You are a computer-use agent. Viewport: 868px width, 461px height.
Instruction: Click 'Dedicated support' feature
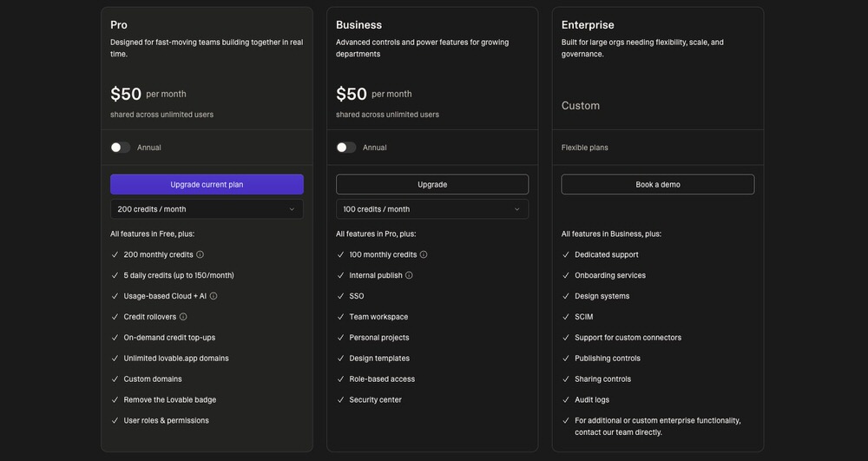pyautogui.click(x=606, y=254)
